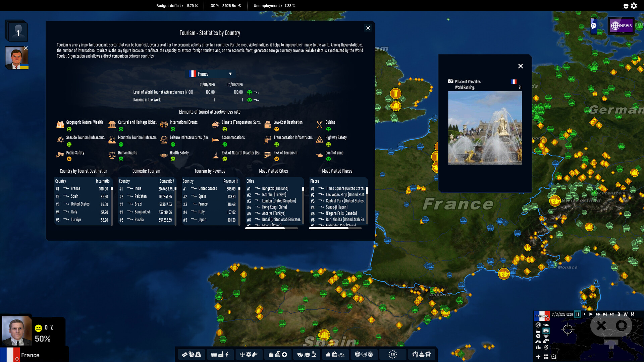Open the justice and police toolbar group

tap(249, 354)
